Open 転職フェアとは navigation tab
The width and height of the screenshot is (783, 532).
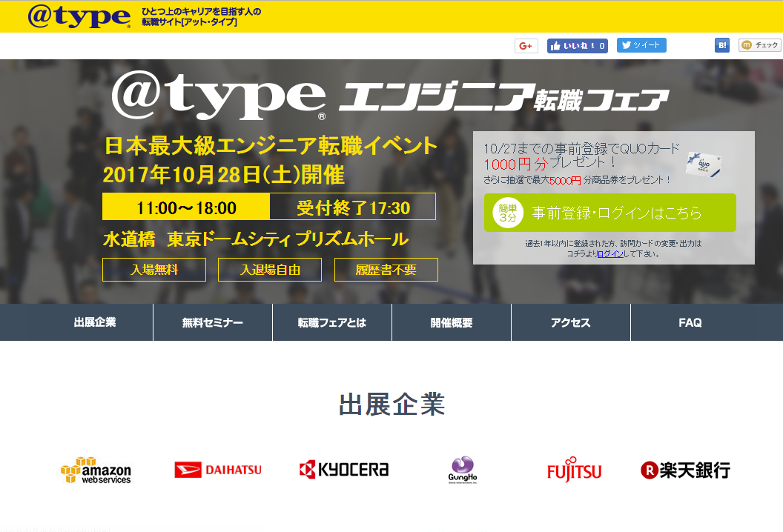[x=332, y=322]
